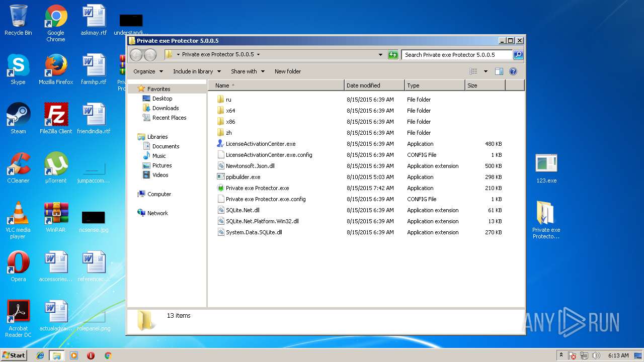Launch CCleaner from desktop

pos(18,168)
